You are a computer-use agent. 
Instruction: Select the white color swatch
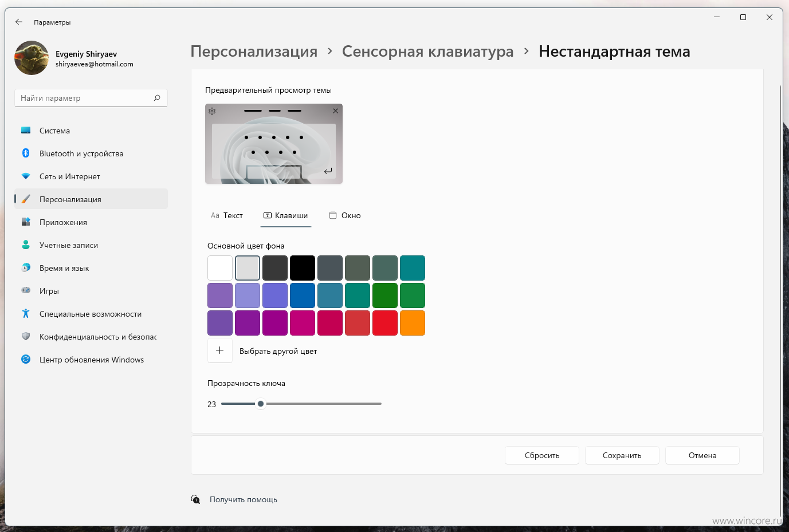tap(220, 268)
